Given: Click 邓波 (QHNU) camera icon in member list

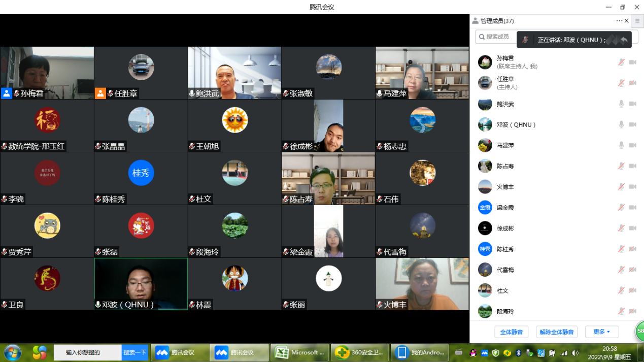Looking at the screenshot, I should pos(632,125).
